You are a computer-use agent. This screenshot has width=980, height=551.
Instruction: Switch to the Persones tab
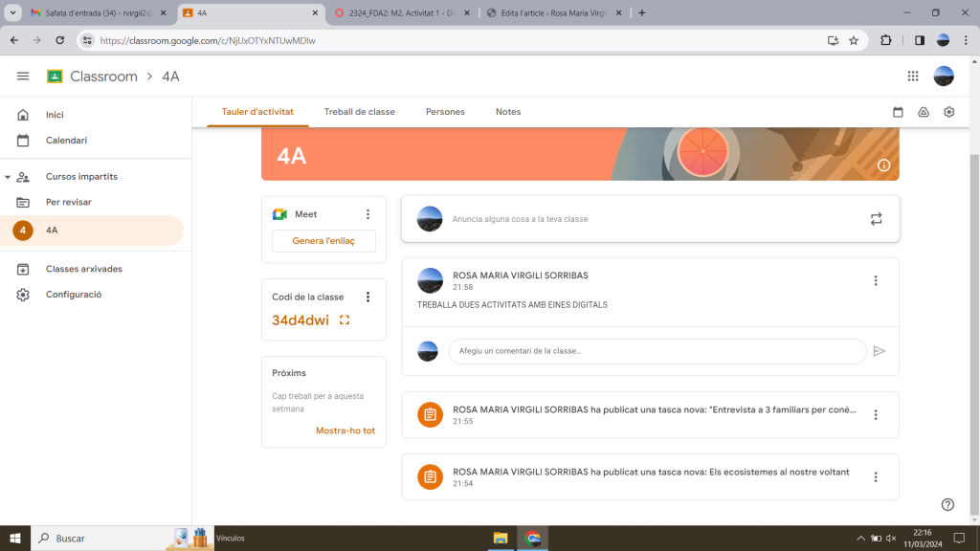coord(445,112)
